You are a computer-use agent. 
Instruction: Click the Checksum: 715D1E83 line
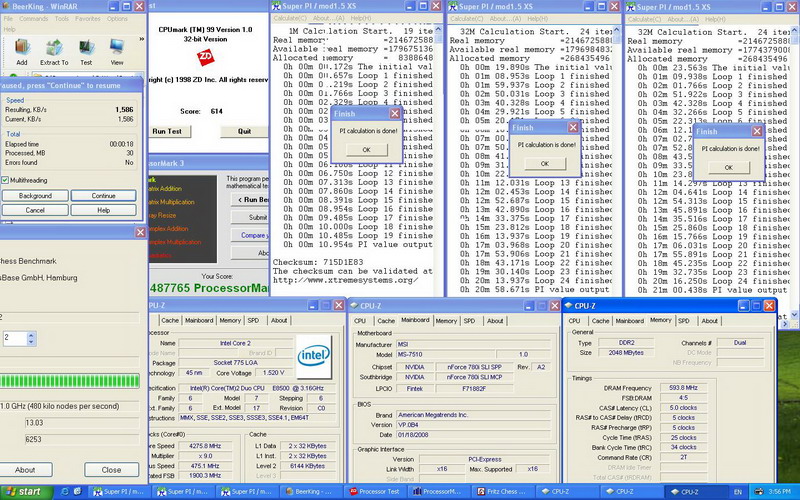coord(319,262)
